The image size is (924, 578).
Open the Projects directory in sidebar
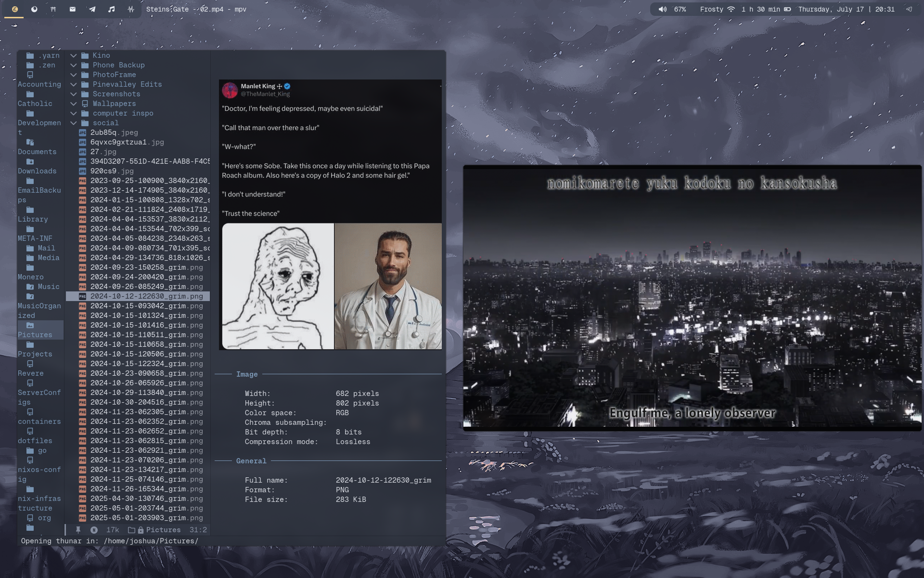(35, 354)
